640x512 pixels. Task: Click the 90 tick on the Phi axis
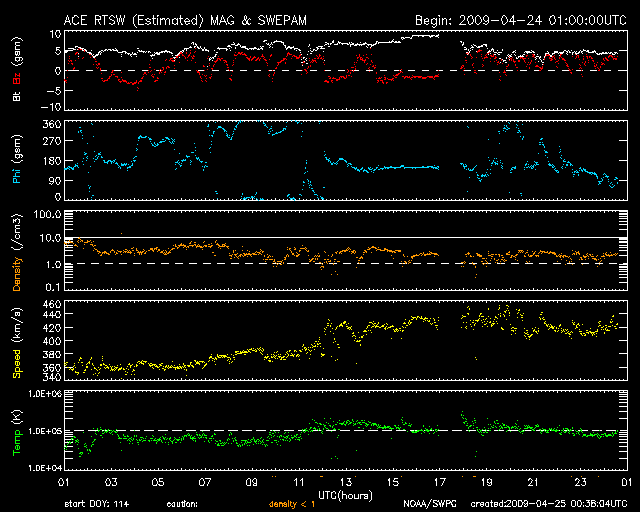click(55, 181)
